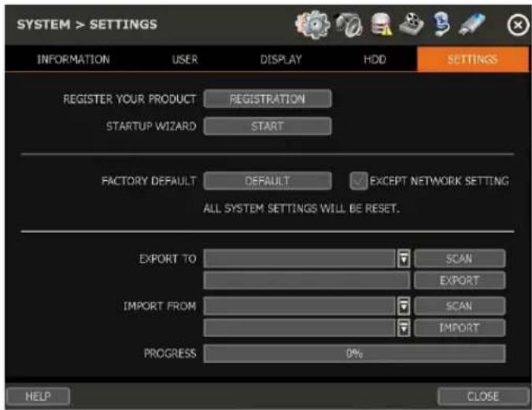Switch to the HDD tab
The image size is (532, 410).
coord(375,59)
